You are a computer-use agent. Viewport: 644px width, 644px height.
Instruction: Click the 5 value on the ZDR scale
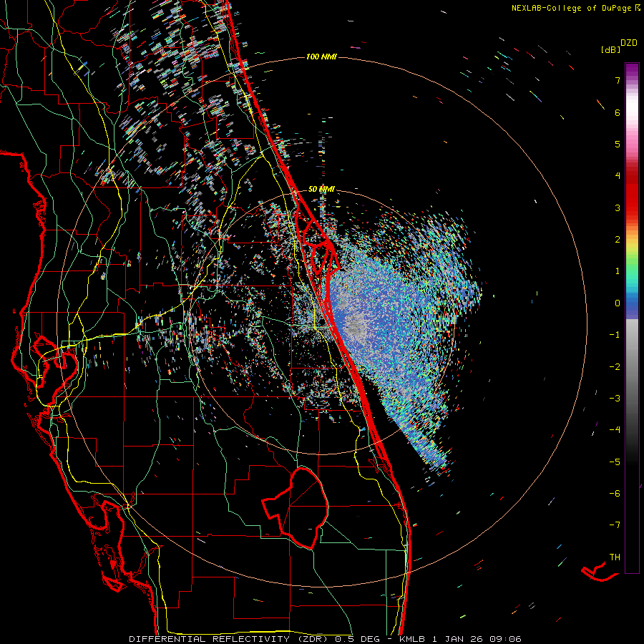click(618, 144)
